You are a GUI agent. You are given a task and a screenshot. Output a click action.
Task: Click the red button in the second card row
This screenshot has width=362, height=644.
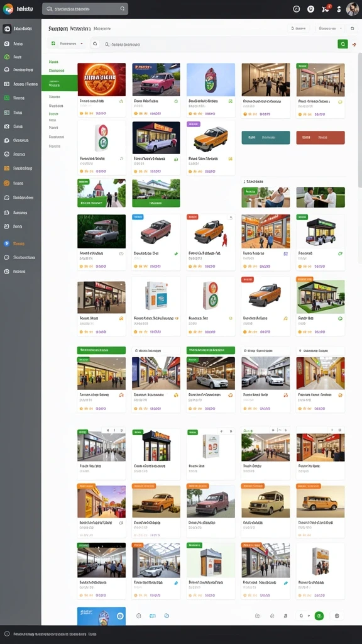321,138
